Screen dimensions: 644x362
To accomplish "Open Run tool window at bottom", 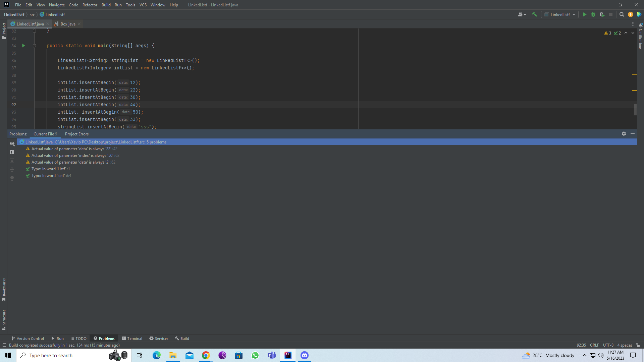I will click(57, 339).
